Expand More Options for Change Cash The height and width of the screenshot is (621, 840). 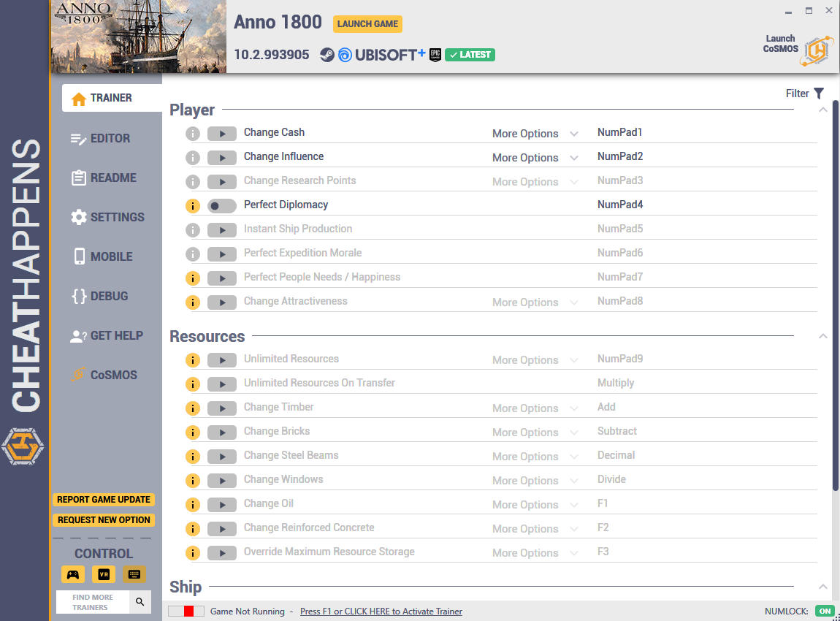click(535, 134)
